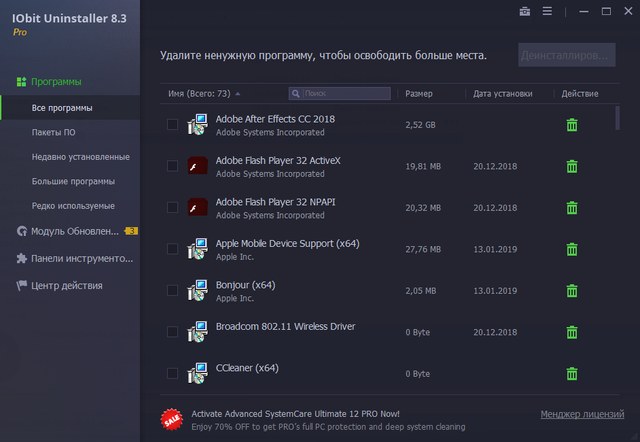Check the Adobe After Effects CC 2018 checkbox
The image size is (640, 442).
point(172,125)
